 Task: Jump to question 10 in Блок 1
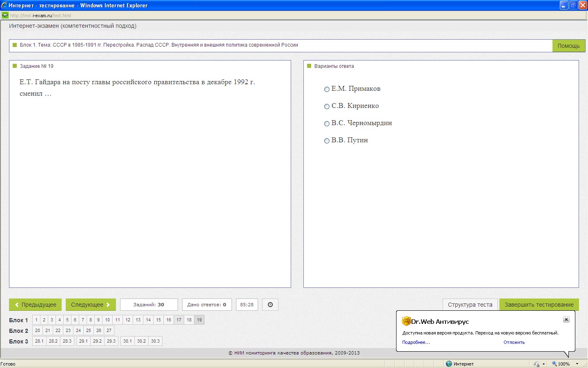click(x=107, y=320)
